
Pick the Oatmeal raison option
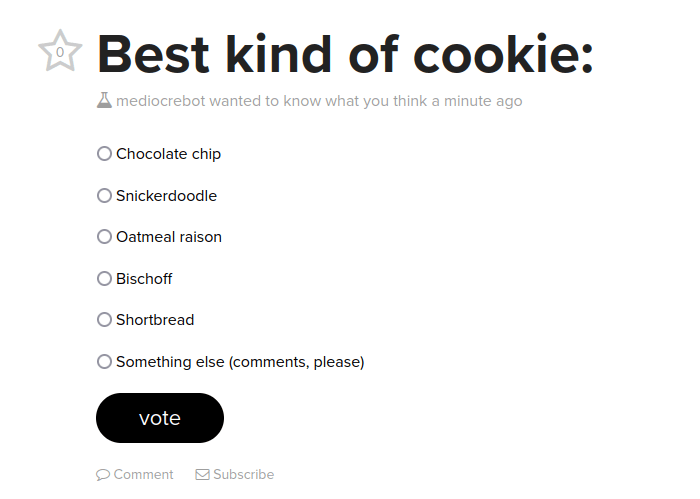click(104, 237)
